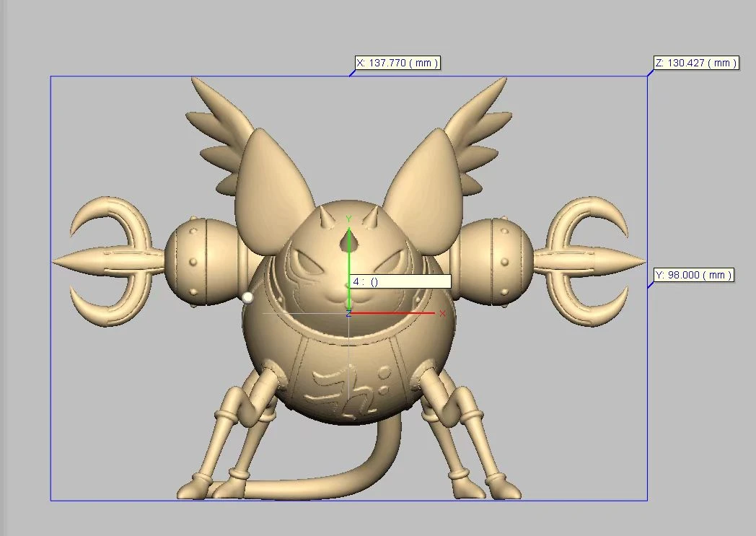Click the white sphere handle on model
756x536 pixels.
point(248,297)
